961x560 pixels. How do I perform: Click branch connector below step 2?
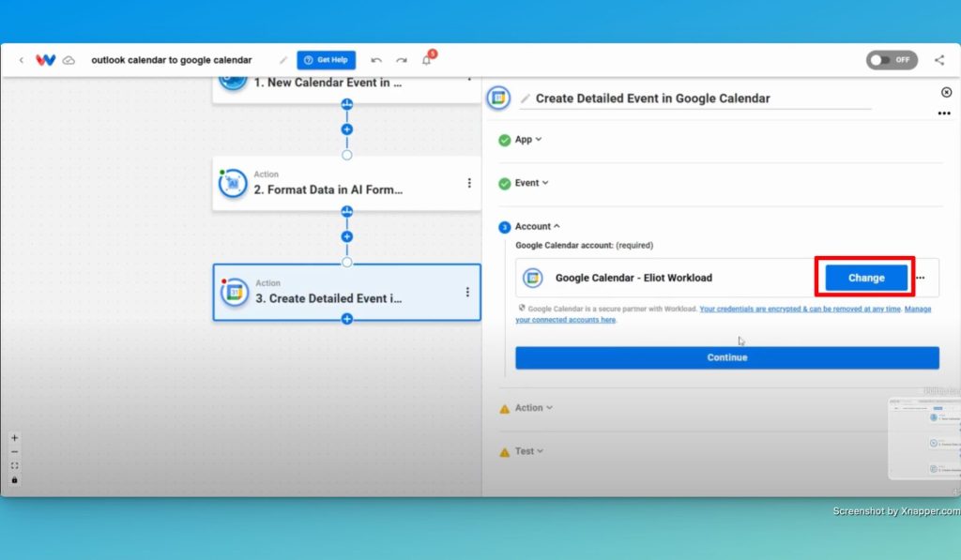coord(347,211)
